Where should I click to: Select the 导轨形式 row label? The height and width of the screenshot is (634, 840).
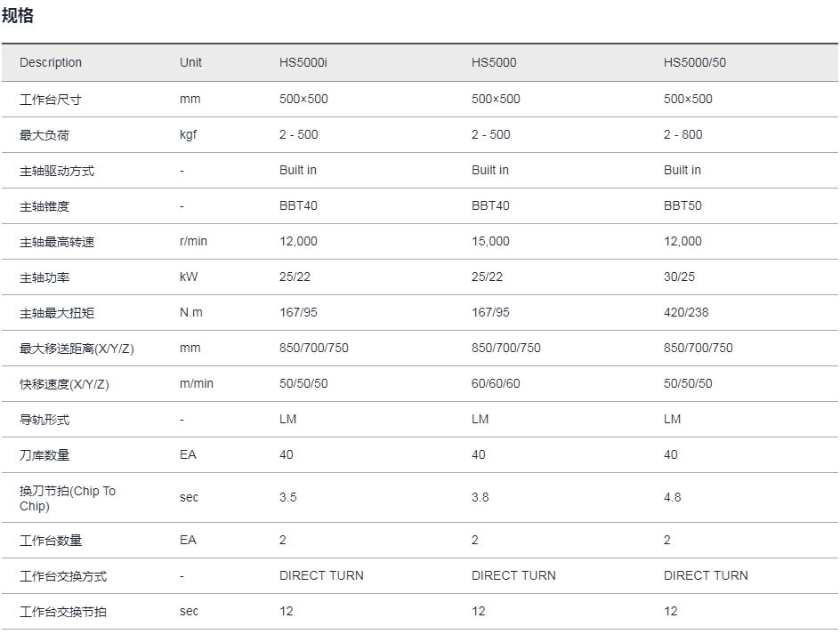[x=44, y=420]
